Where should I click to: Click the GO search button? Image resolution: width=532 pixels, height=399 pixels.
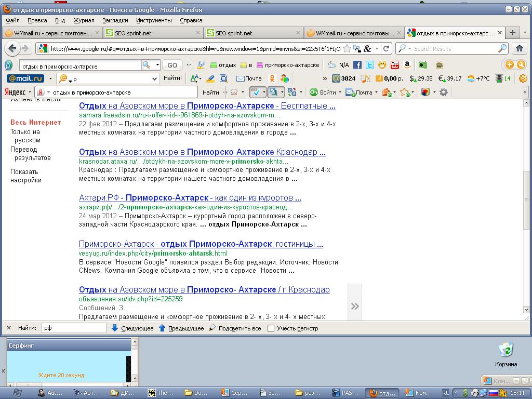(x=172, y=65)
